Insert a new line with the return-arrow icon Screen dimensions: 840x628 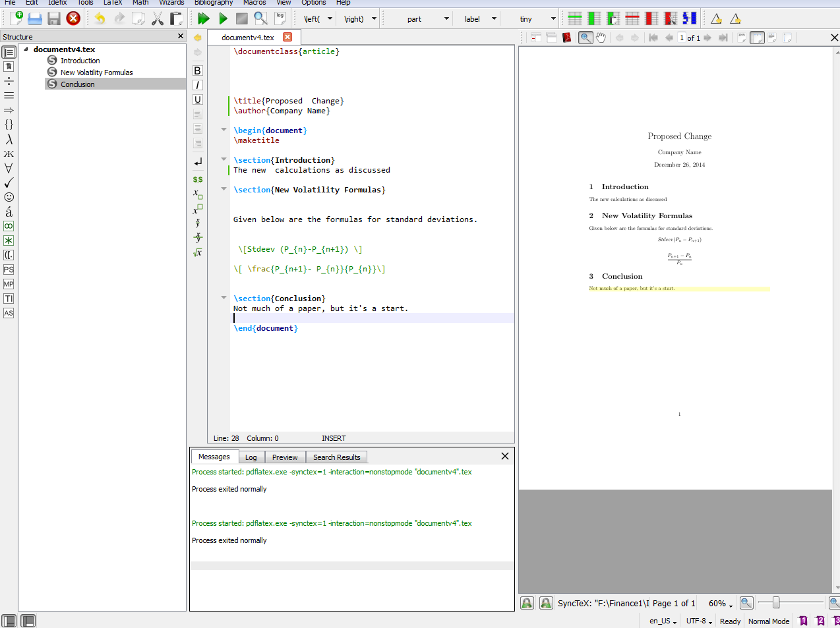(x=197, y=161)
